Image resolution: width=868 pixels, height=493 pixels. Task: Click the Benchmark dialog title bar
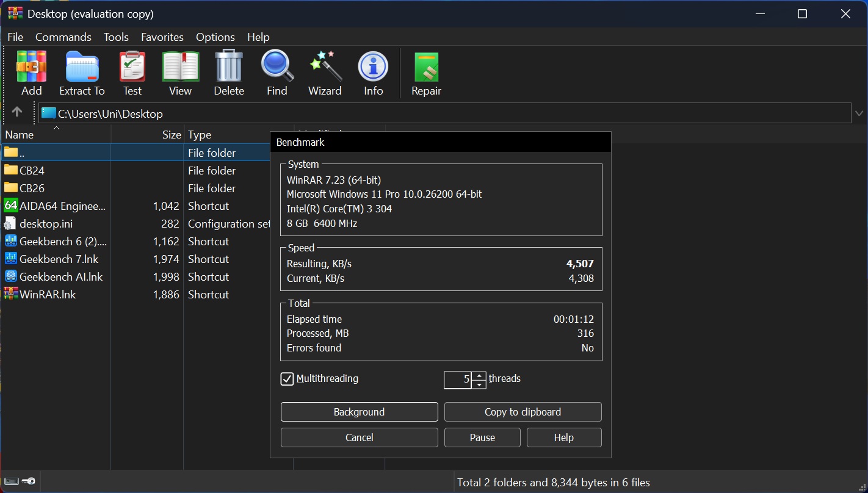(441, 142)
